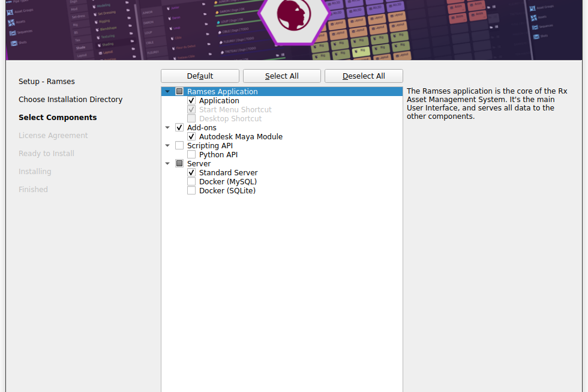Screen dimensions: 588x392
Task: Collapse the Add-ons tree node
Action: click(x=167, y=128)
